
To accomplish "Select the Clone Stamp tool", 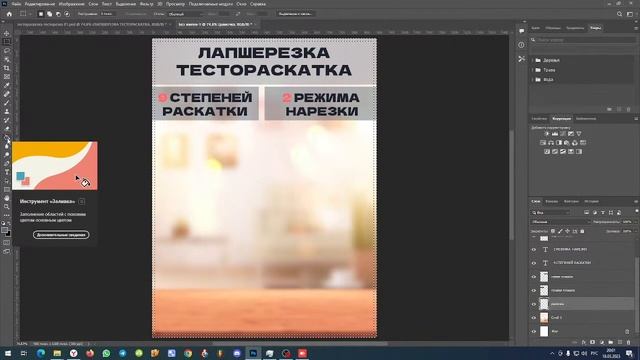I will click(7, 111).
